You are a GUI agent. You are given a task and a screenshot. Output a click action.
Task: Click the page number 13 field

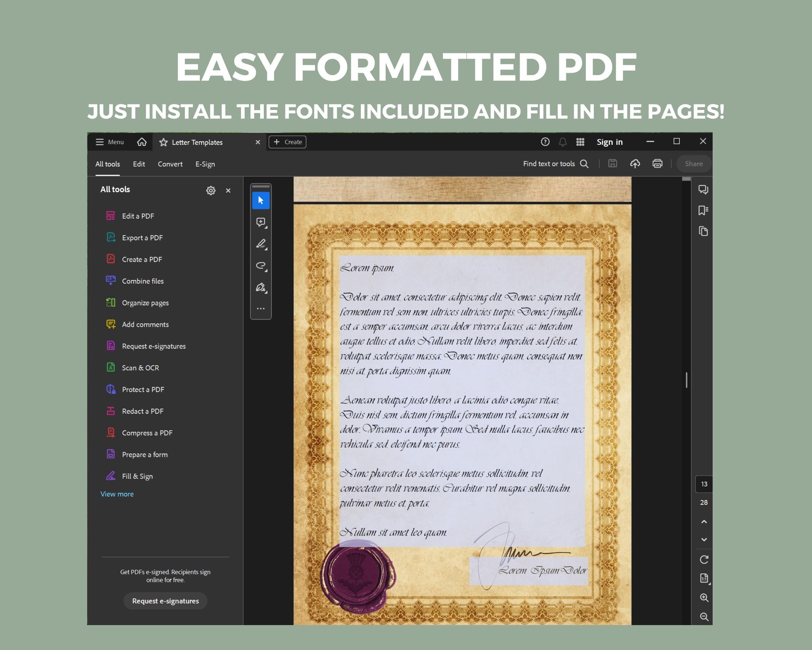point(704,484)
